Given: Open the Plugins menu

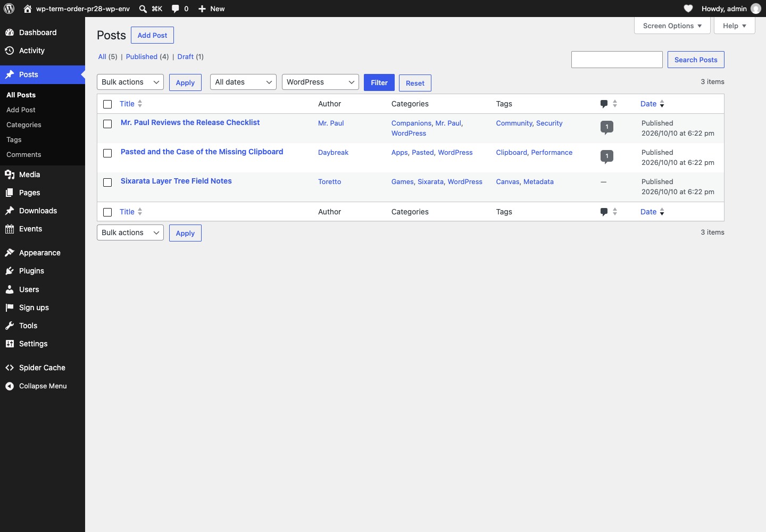Looking at the screenshot, I should [43, 271].
